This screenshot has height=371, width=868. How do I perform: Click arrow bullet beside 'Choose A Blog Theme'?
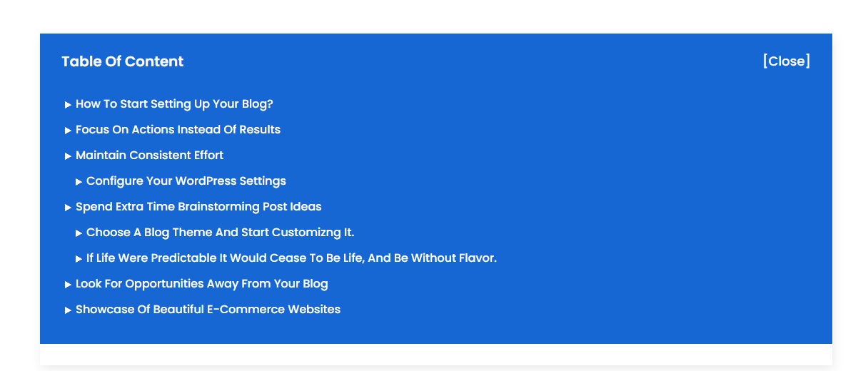click(79, 233)
